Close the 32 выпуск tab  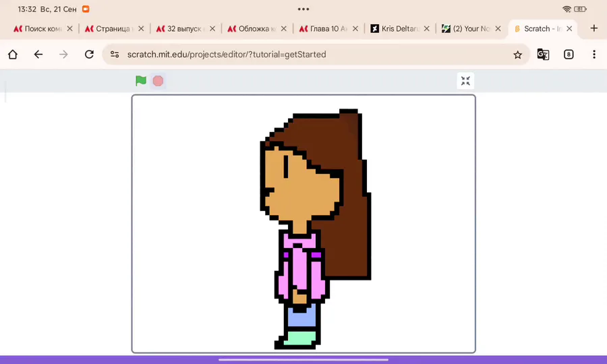[212, 28]
